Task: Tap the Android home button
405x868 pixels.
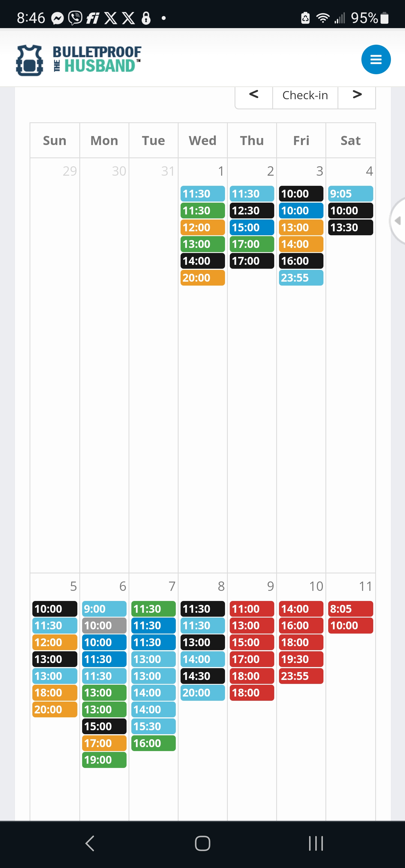Action: point(202,843)
